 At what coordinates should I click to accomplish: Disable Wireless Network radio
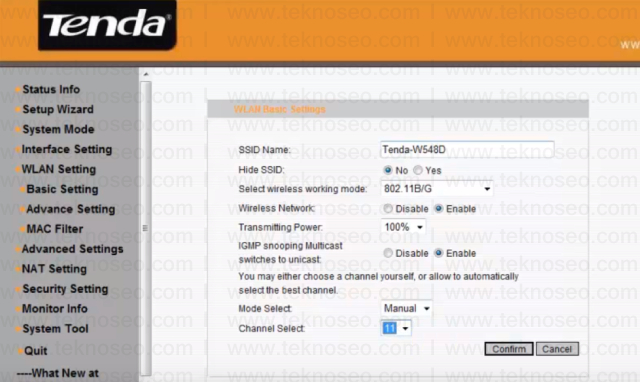388,209
